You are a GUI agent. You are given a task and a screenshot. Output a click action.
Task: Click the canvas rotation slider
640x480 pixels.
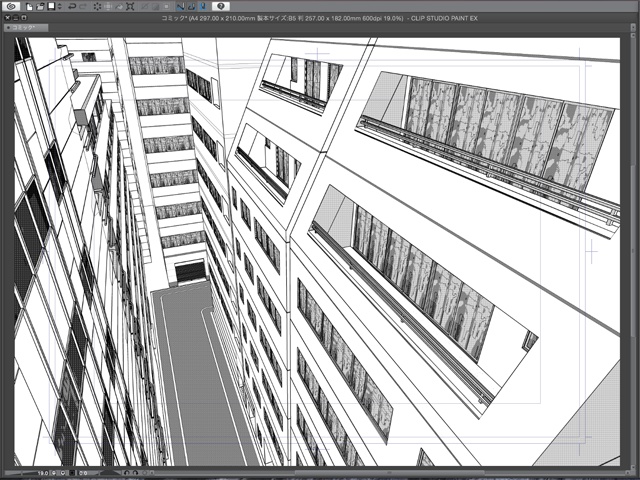pyautogui.click(x=109, y=473)
